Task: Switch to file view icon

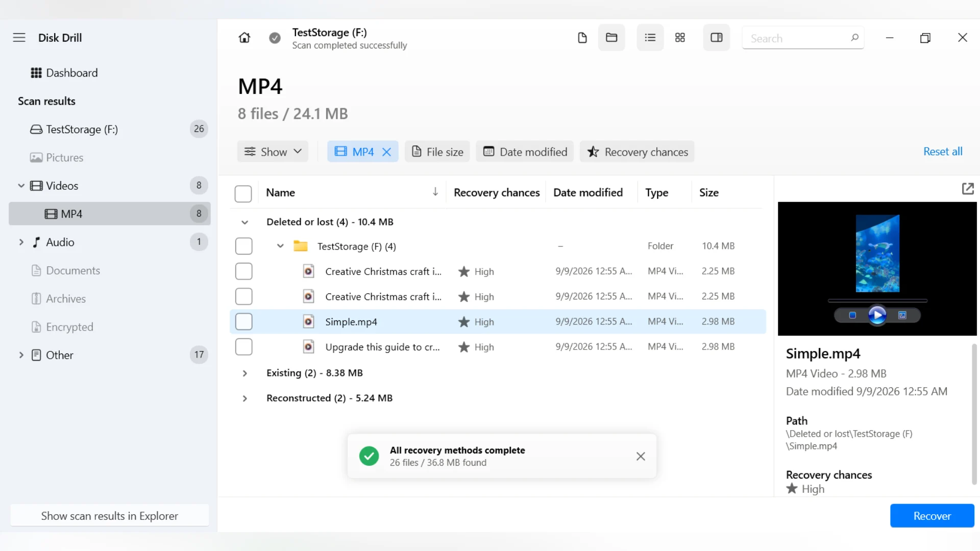Action: click(582, 38)
